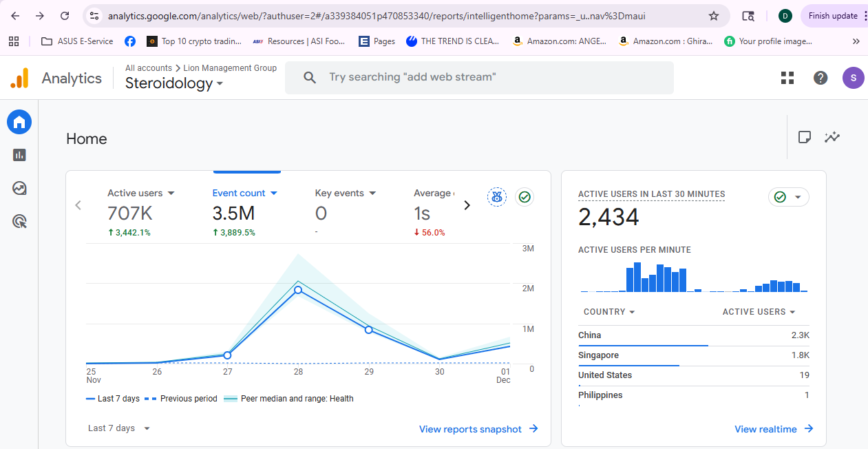Open the Last 7 days date dropdown
868x449 pixels.
(118, 428)
